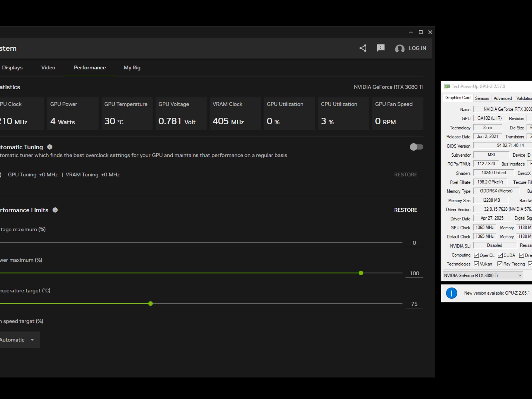Click the share icon in NVIDIA header

(363, 48)
